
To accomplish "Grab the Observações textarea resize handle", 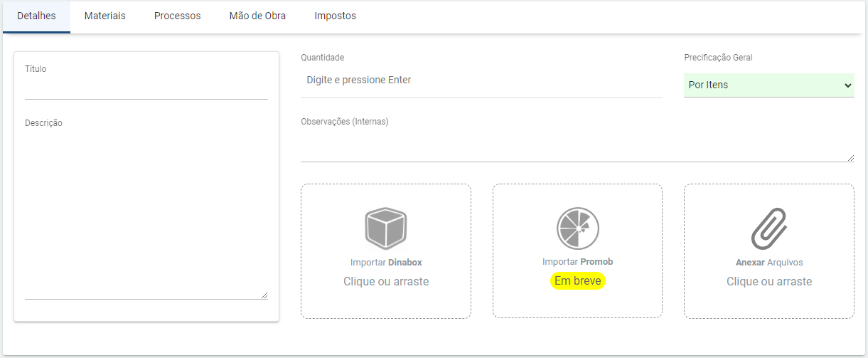I will pos(851,158).
